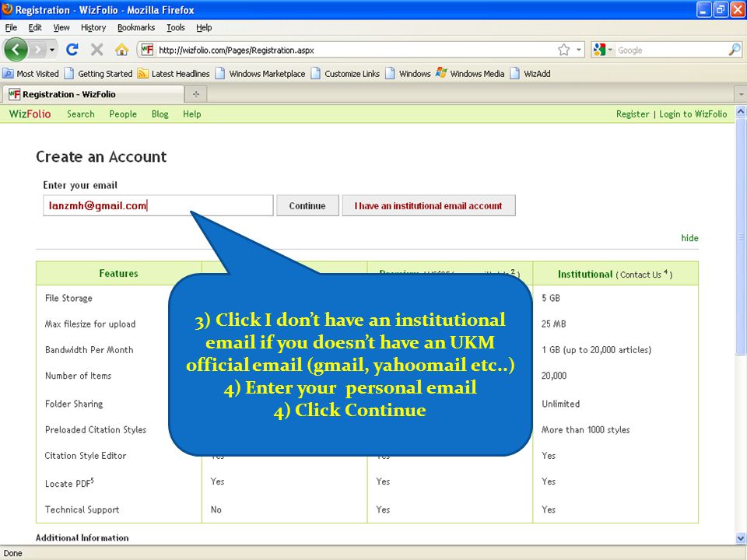The width and height of the screenshot is (747, 560).
Task: Click the page scrollbar up arrow
Action: (x=741, y=111)
